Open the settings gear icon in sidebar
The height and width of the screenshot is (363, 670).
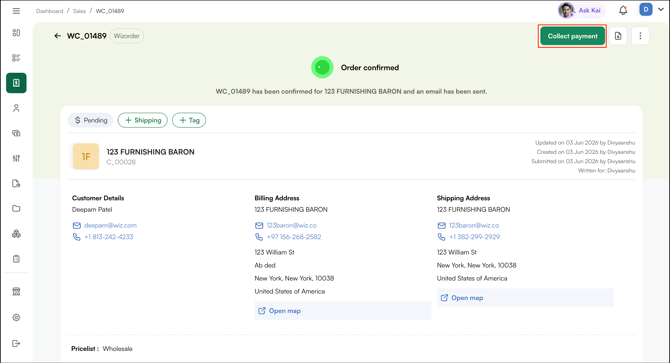[x=16, y=317]
